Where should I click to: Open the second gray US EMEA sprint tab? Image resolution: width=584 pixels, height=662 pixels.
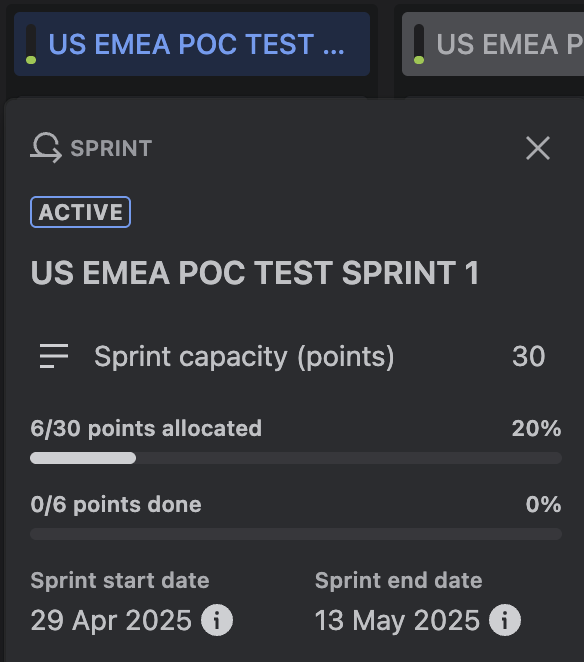[x=493, y=44]
